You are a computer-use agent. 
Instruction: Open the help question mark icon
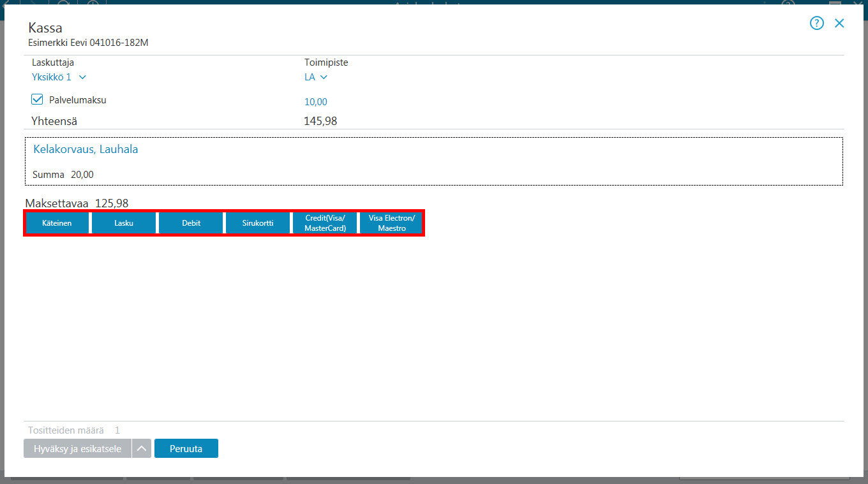817,24
